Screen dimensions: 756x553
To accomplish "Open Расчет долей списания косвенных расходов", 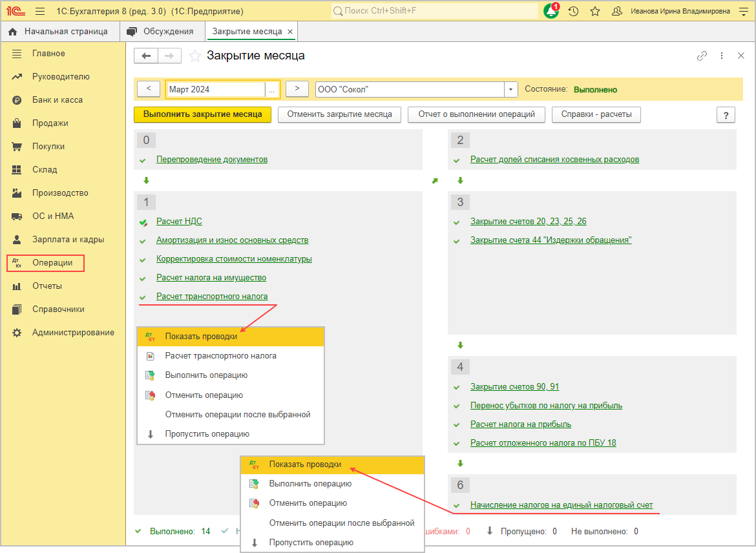I will coord(554,159).
